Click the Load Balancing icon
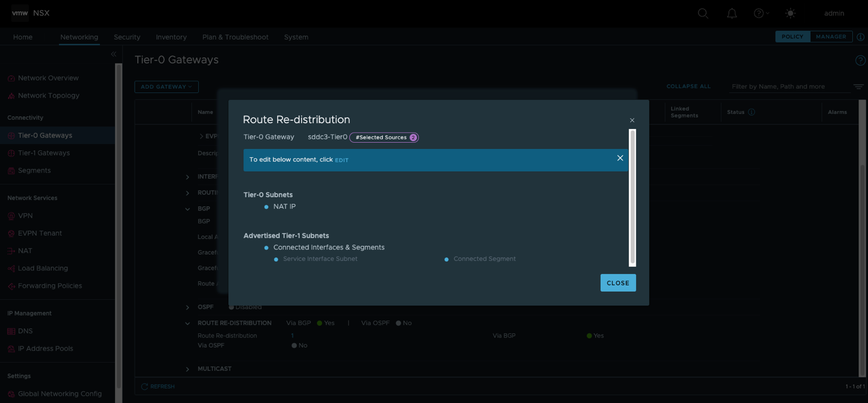 pos(11,268)
